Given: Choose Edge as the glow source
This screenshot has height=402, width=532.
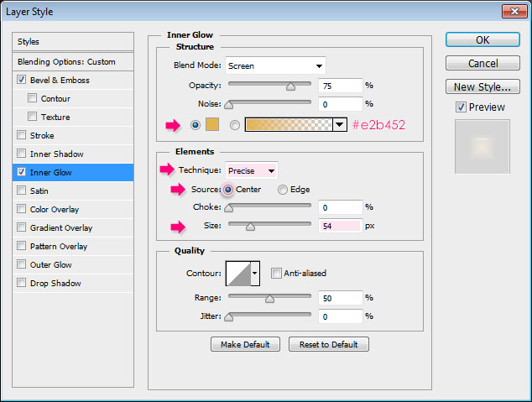Looking at the screenshot, I should click(x=283, y=190).
